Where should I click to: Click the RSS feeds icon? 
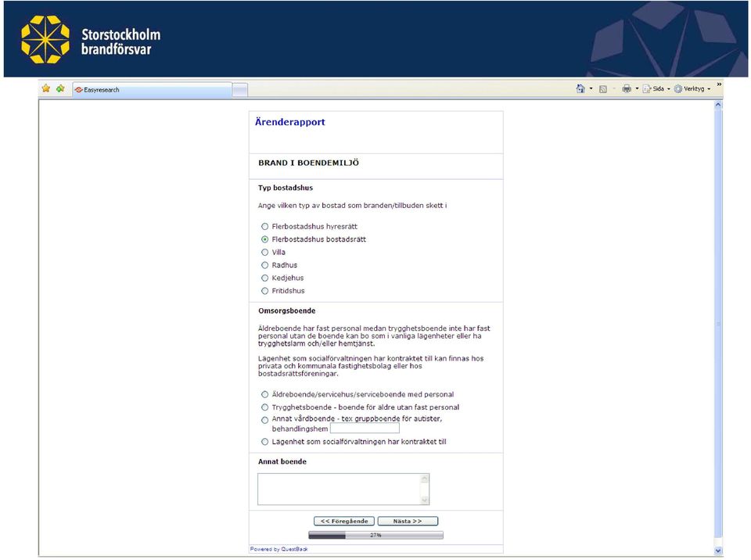click(603, 89)
